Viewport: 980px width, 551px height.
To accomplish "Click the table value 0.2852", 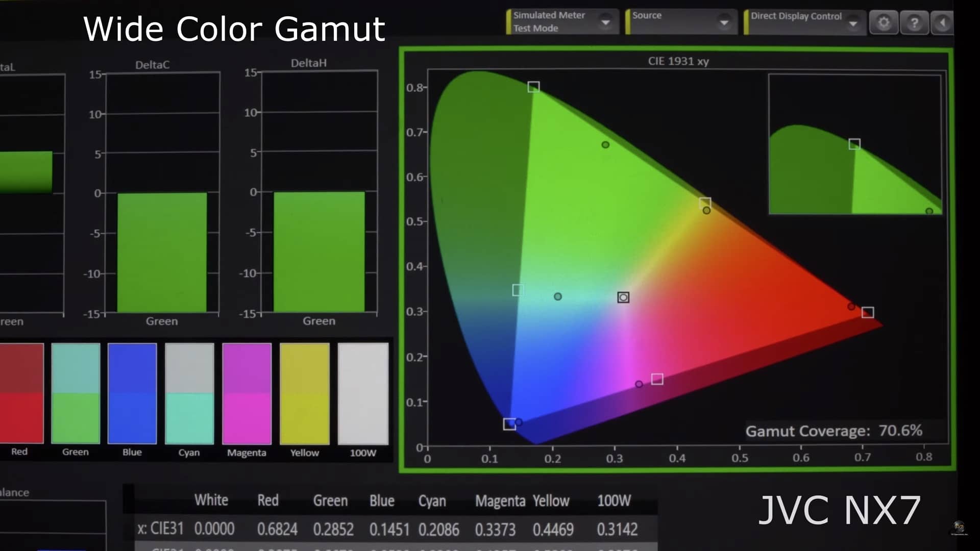I will point(333,529).
